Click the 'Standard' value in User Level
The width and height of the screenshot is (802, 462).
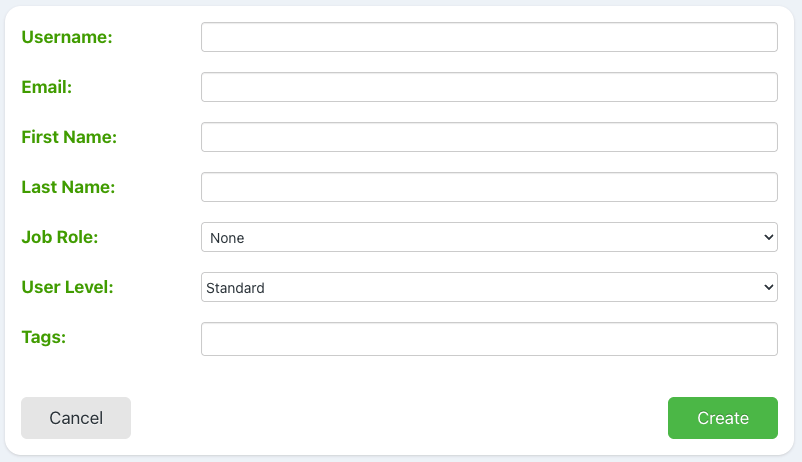pos(237,288)
